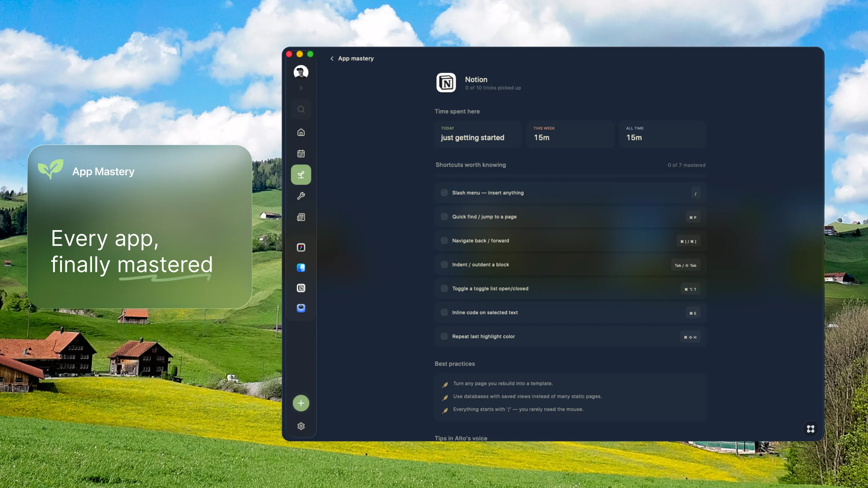Tick Inline code on selected text
This screenshot has height=488, width=868.
pyautogui.click(x=444, y=312)
